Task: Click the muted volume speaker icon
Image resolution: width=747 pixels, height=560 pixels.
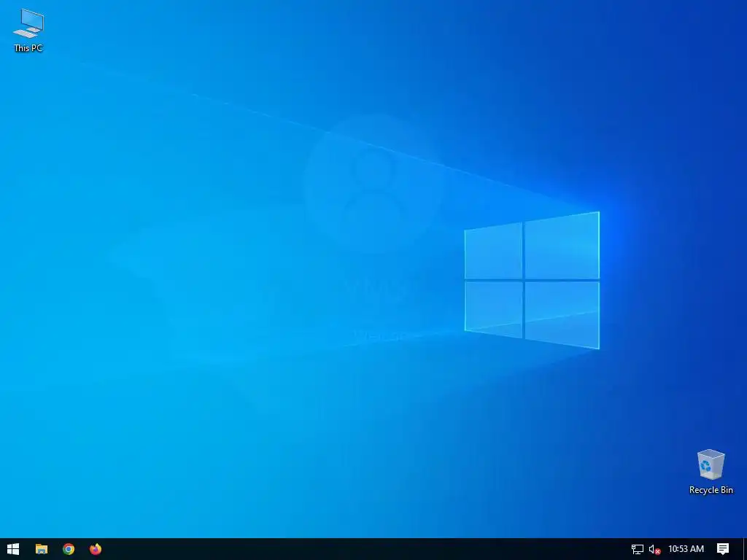Action: click(654, 550)
